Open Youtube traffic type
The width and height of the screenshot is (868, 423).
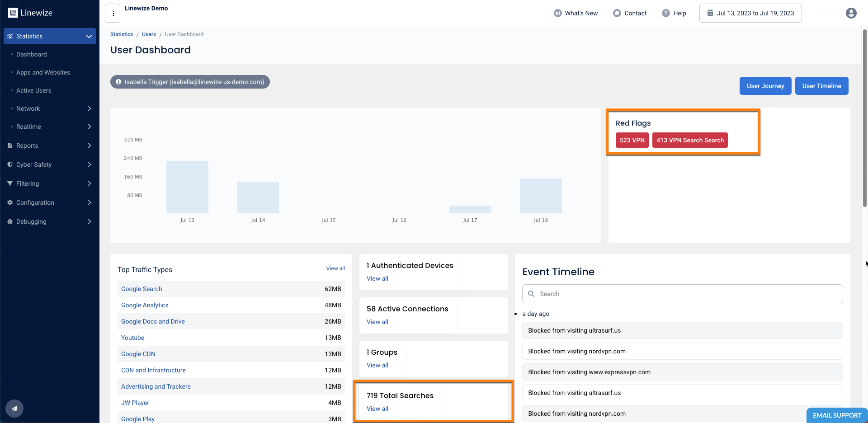pos(132,338)
